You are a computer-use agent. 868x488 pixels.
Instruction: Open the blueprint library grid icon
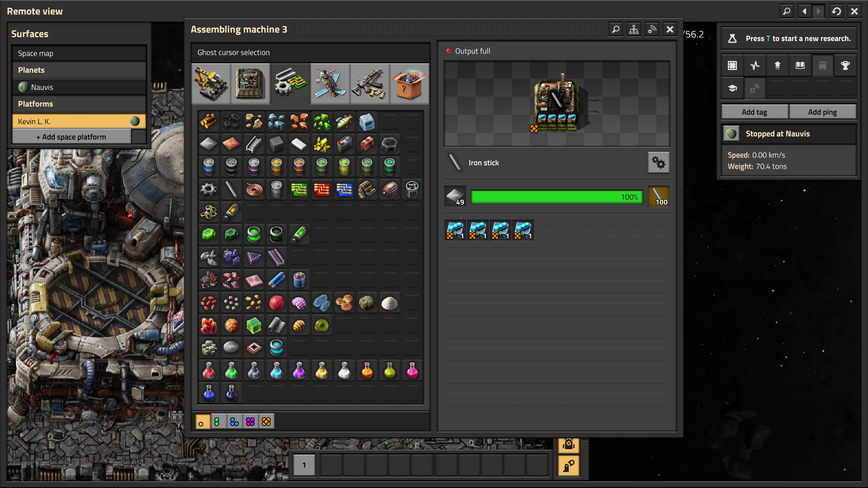coord(732,66)
